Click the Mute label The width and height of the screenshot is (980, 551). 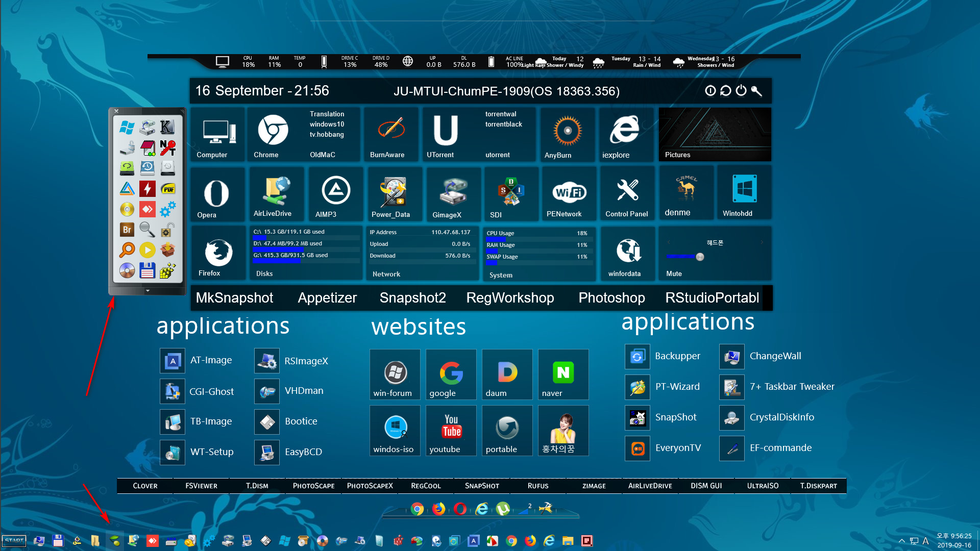pos(674,274)
